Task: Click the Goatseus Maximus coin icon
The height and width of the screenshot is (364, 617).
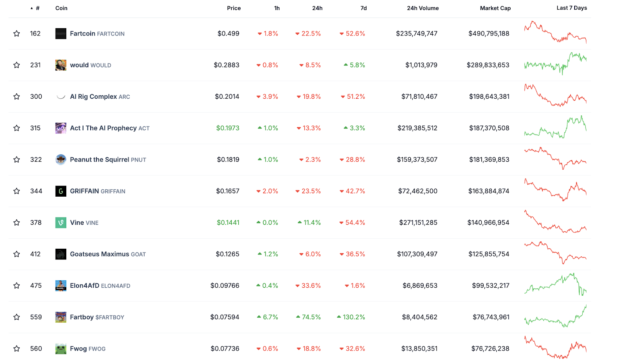Action: [61, 254]
